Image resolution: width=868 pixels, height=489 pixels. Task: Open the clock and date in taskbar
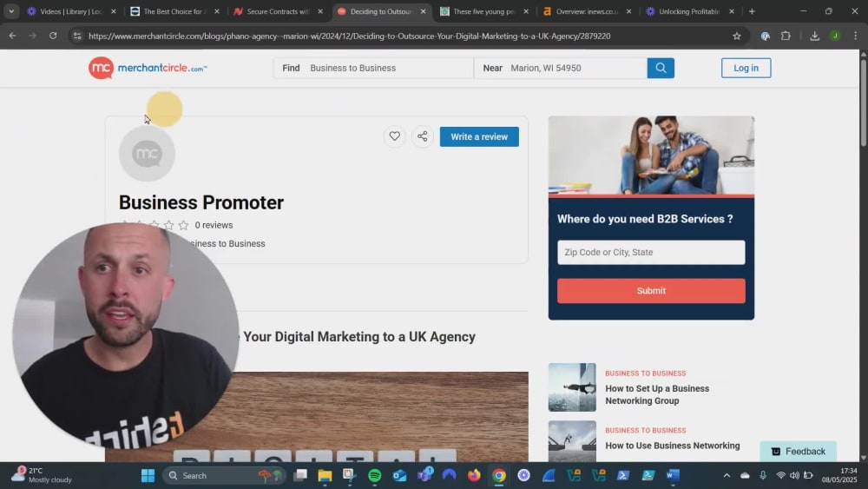pos(839,475)
